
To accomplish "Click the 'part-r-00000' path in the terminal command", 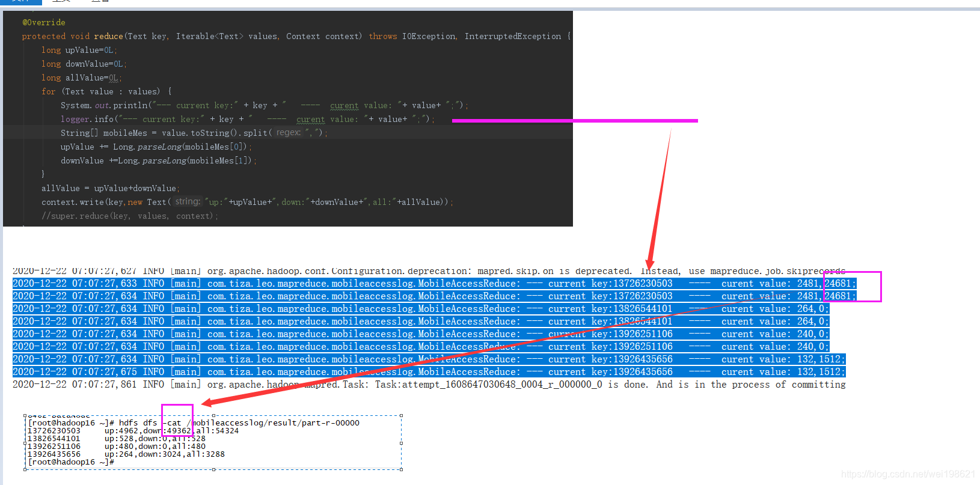I will pyautogui.click(x=331, y=423).
